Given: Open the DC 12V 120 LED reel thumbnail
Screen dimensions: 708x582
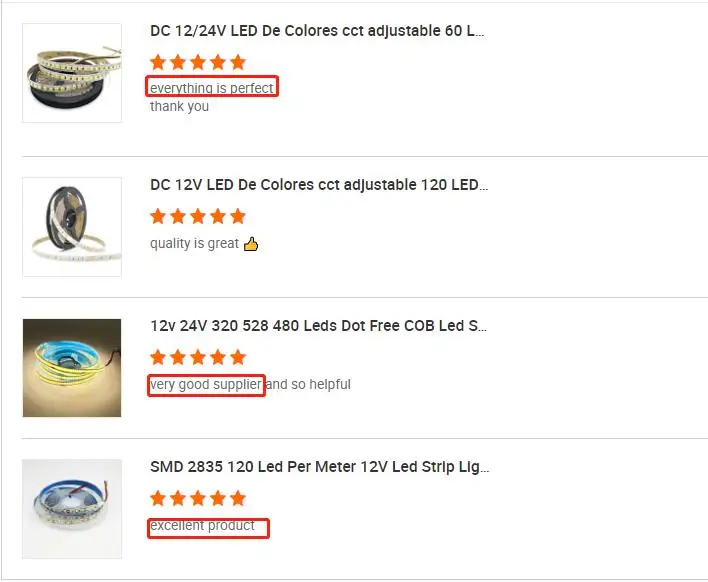Looking at the screenshot, I should [x=72, y=227].
